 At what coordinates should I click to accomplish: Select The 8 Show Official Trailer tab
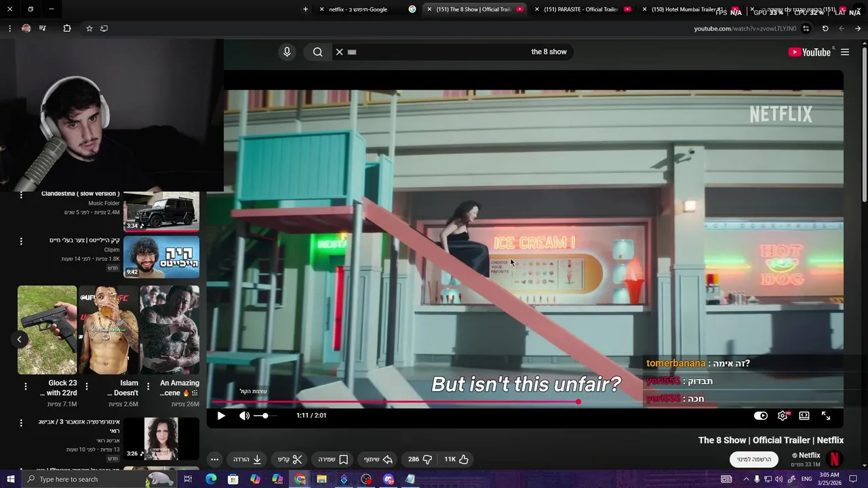pos(475,9)
